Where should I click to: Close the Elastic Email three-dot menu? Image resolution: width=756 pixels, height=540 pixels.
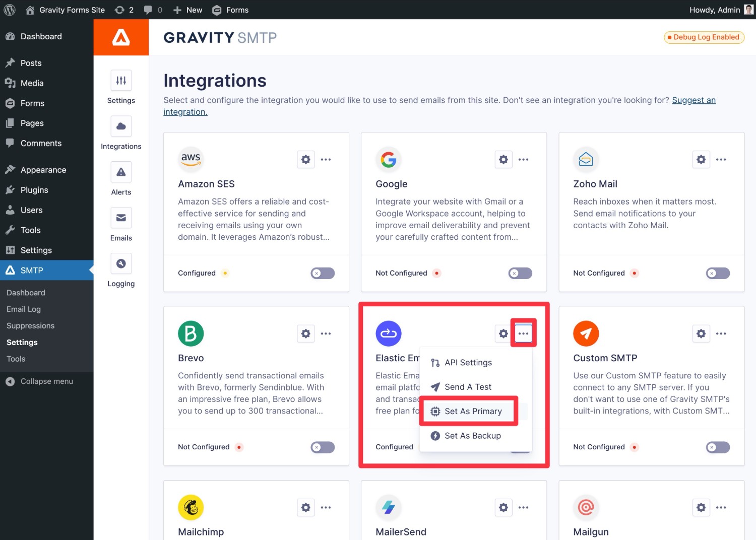(x=524, y=333)
